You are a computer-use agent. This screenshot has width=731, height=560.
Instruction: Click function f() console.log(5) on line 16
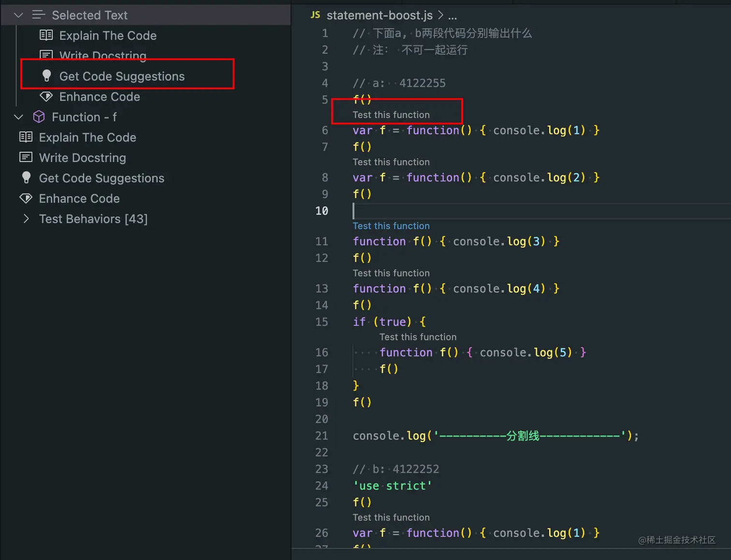(x=483, y=353)
